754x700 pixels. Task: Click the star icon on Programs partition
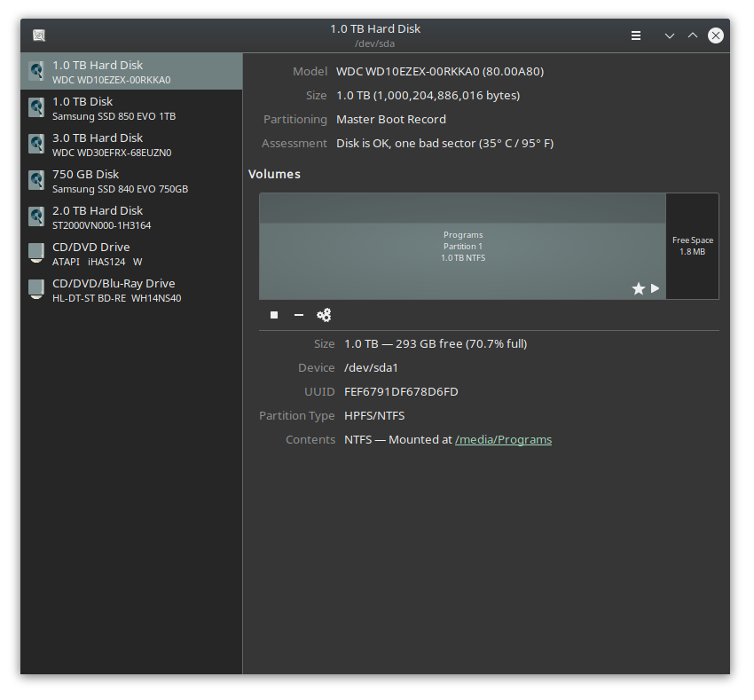pyautogui.click(x=638, y=288)
